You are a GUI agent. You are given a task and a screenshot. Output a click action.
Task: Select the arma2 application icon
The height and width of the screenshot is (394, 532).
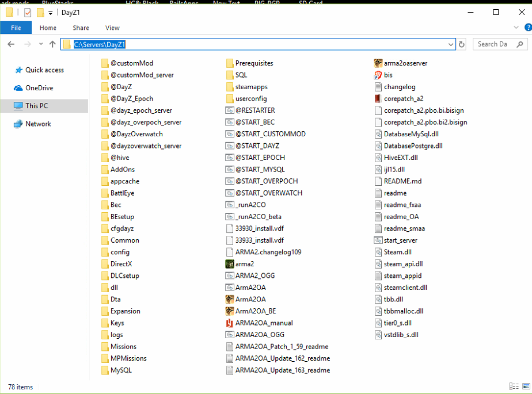tap(230, 264)
